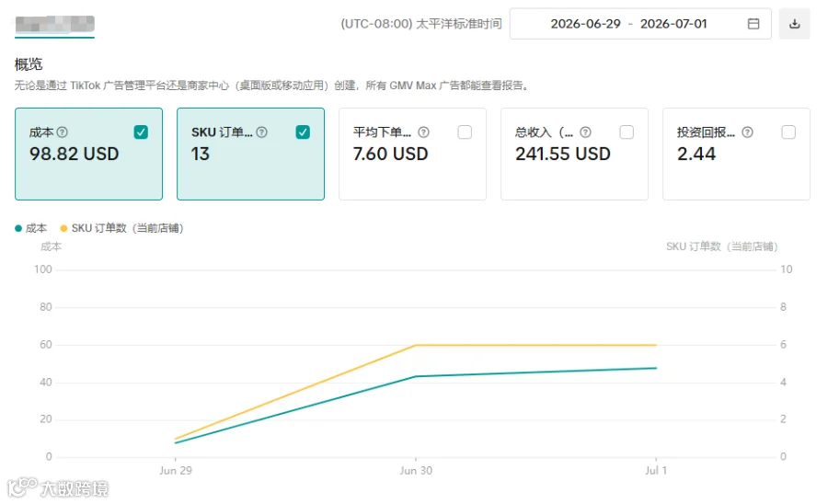The image size is (828, 504).
Task: Click the right axis title SKU 订单数
Action: pyautogui.click(x=722, y=246)
